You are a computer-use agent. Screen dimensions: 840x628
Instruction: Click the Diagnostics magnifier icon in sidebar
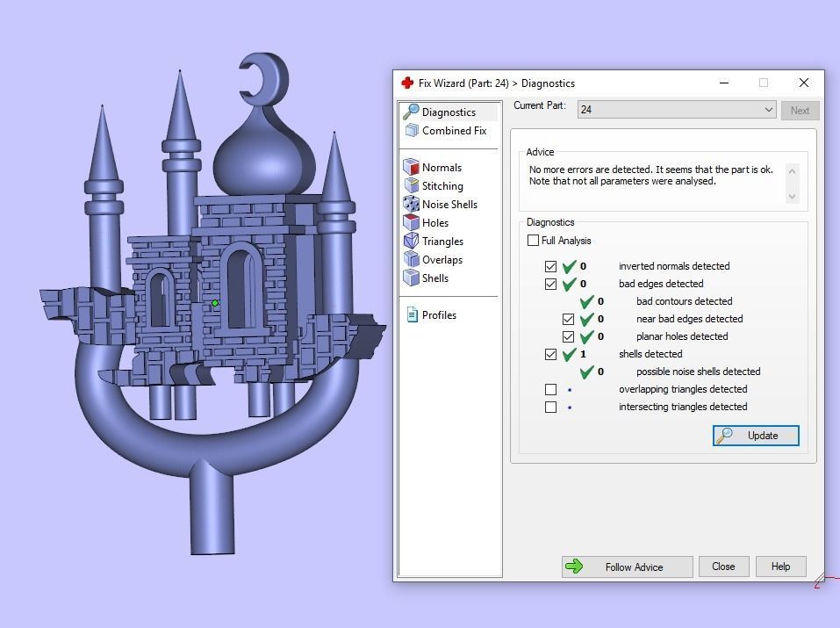click(x=411, y=112)
